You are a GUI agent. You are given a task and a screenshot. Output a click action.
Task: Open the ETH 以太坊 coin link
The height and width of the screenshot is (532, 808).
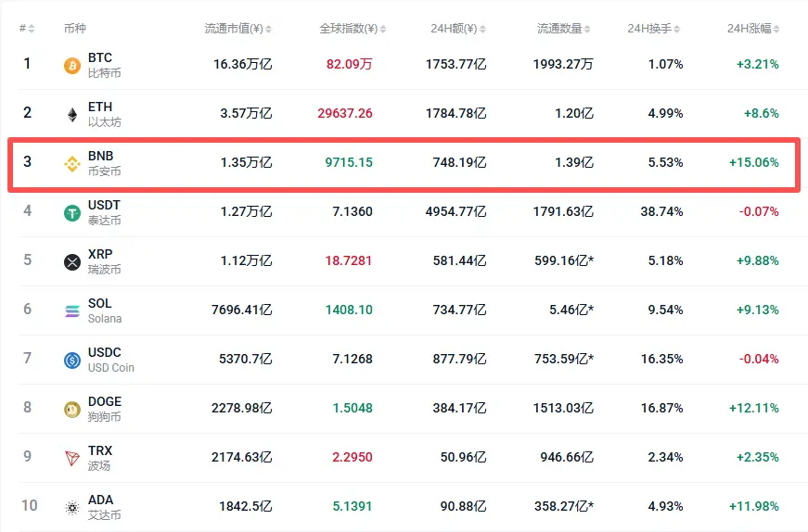tap(105, 114)
